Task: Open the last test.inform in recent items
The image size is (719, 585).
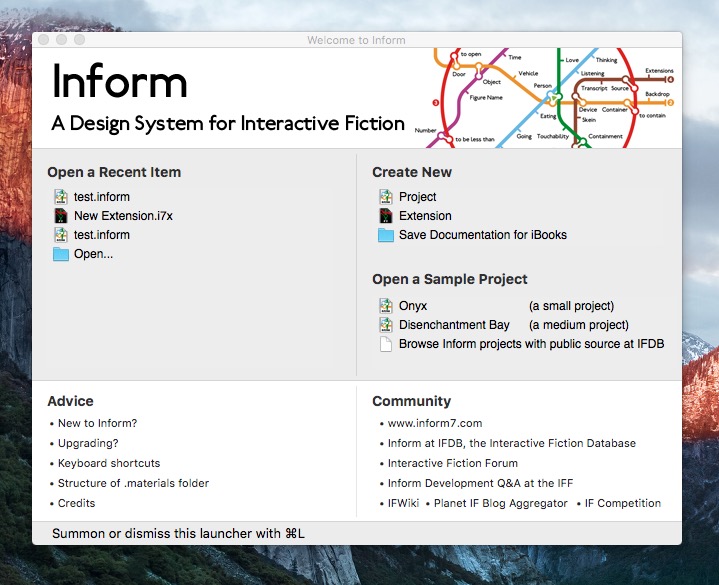Action: click(x=101, y=235)
